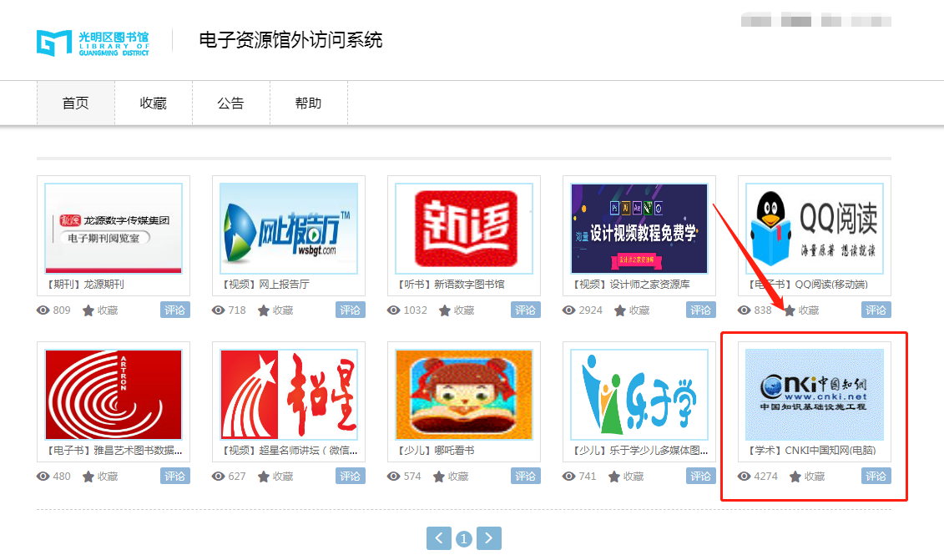The height and width of the screenshot is (560, 944).
Task: Switch to the 收藏 tab
Action: tap(154, 103)
